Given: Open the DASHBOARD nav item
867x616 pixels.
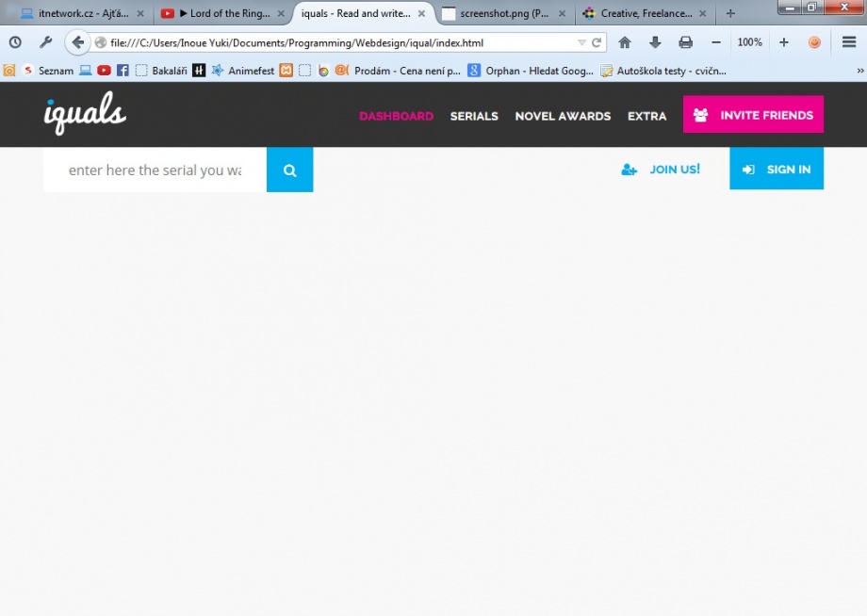Looking at the screenshot, I should point(397,116).
